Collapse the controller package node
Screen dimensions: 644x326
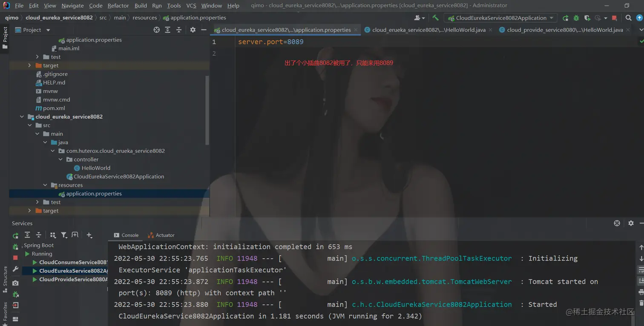60,160
